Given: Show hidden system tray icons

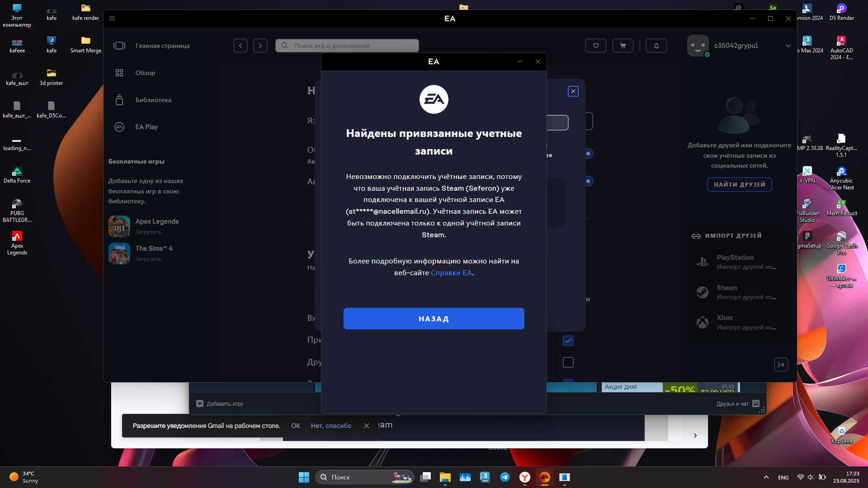Looking at the screenshot, I should tap(766, 477).
